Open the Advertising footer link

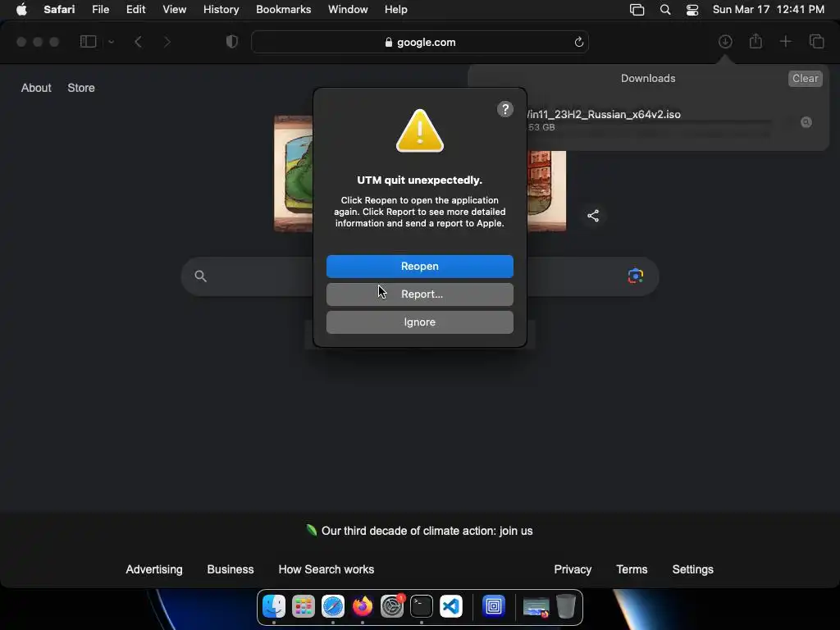tap(153, 569)
